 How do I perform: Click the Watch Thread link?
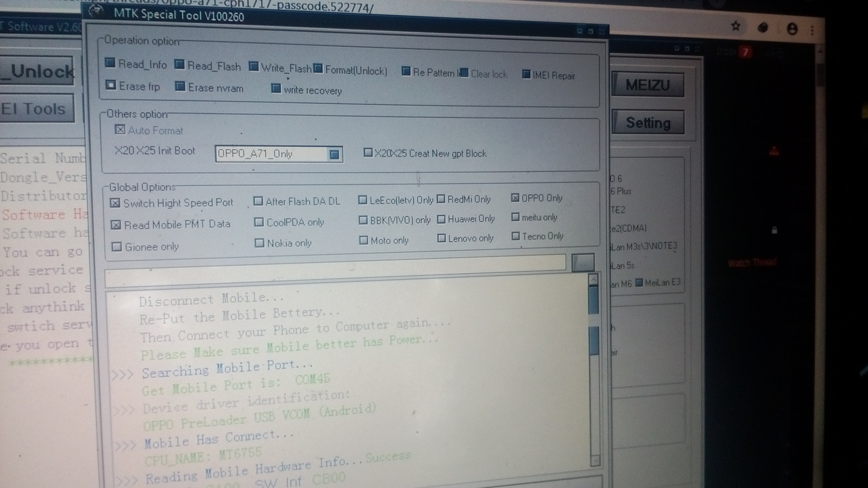click(753, 263)
